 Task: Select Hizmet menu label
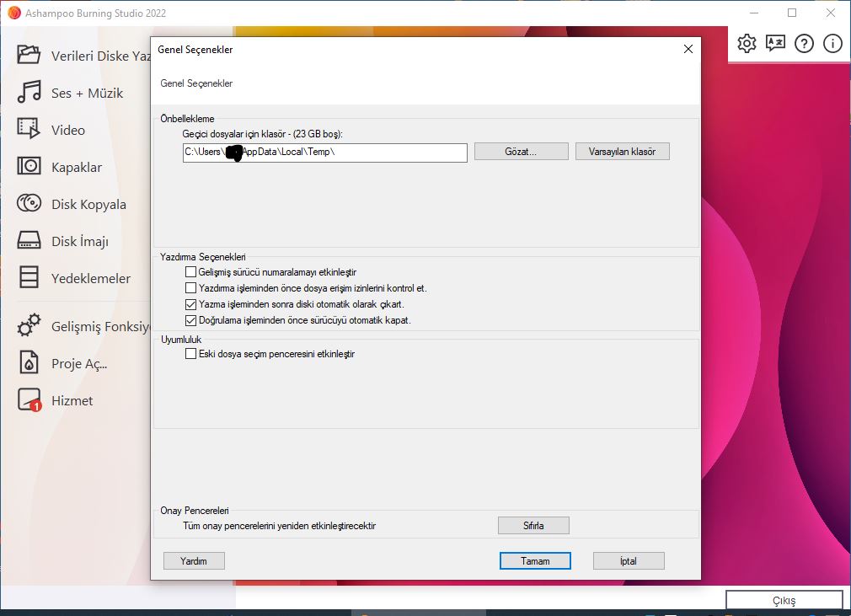[72, 400]
